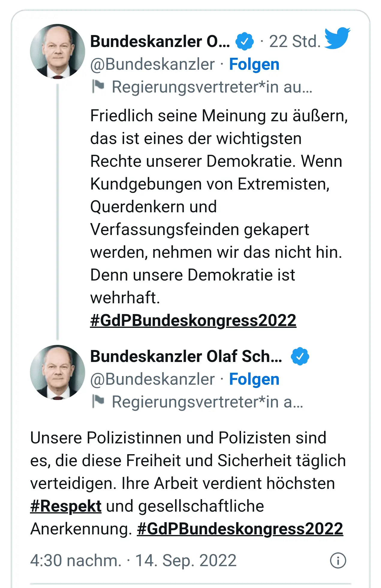Click the "4:30 nachm. · 14. Sep. 2022" timestamp
Screen dimensions: 381x588
pyautogui.click(x=133, y=560)
